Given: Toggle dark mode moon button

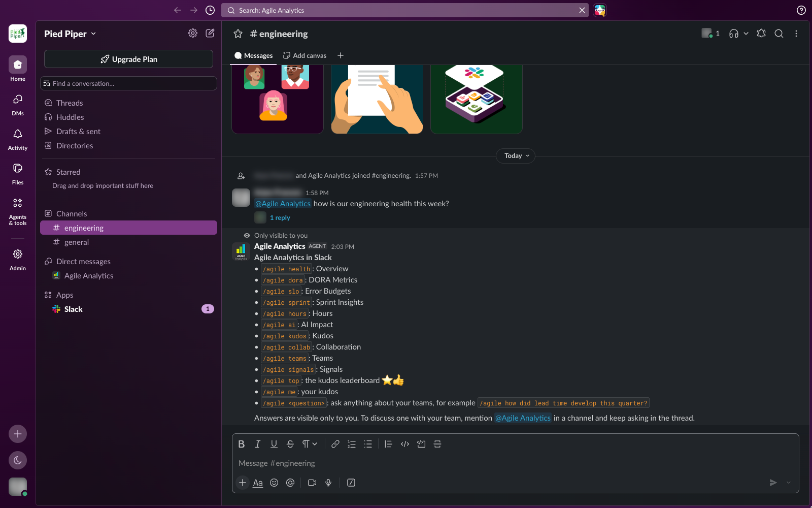Looking at the screenshot, I should [18, 460].
